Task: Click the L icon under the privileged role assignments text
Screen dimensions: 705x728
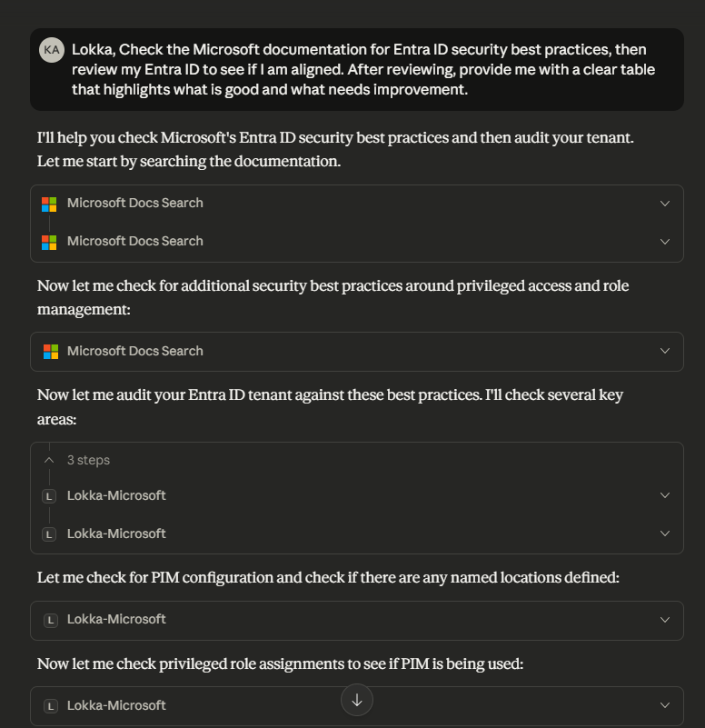Action: (50, 705)
